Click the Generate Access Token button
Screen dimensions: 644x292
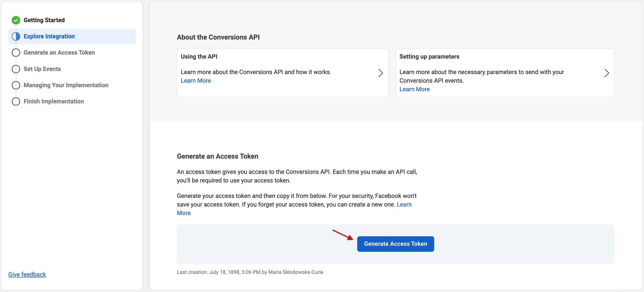pyautogui.click(x=395, y=244)
